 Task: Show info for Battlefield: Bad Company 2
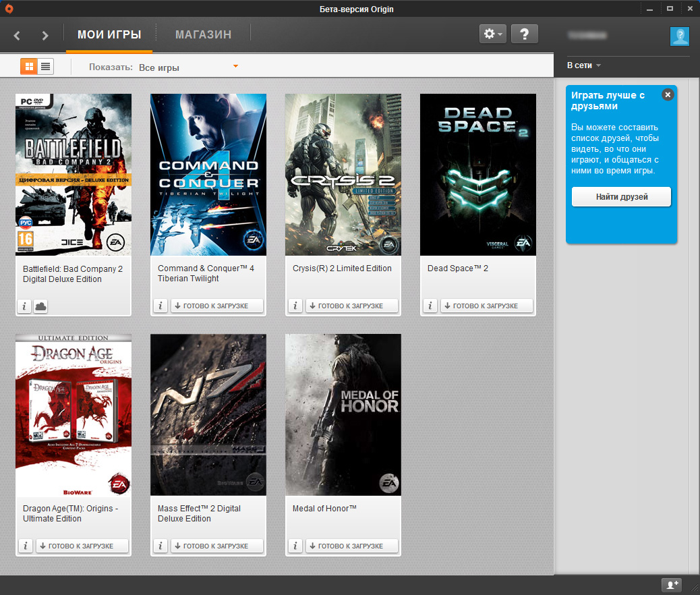25,306
